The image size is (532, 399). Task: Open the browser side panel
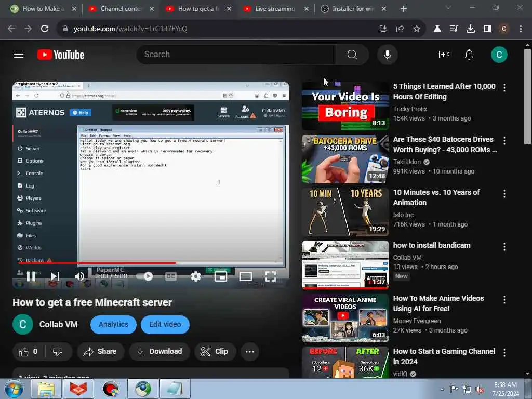(487, 29)
